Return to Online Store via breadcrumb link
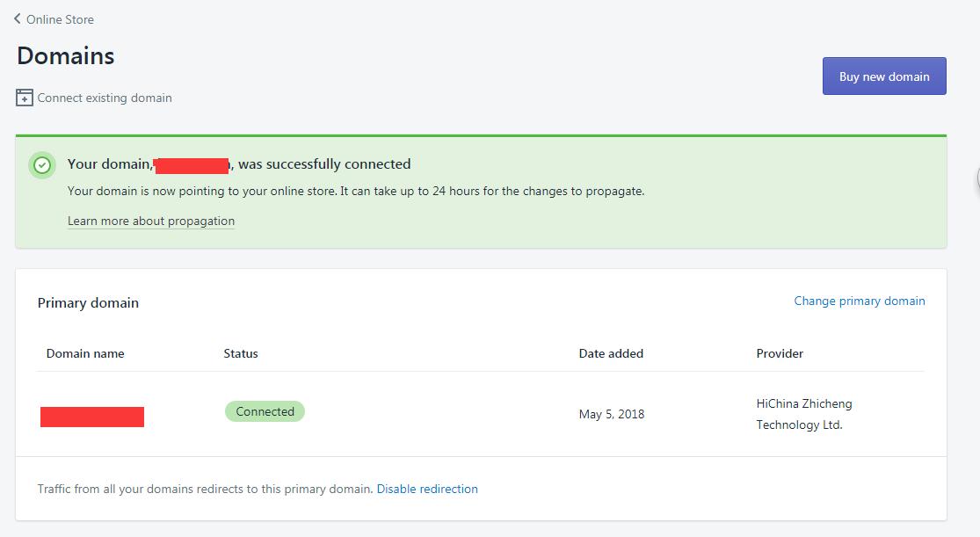Image resolution: width=980 pixels, height=537 pixels. click(60, 18)
